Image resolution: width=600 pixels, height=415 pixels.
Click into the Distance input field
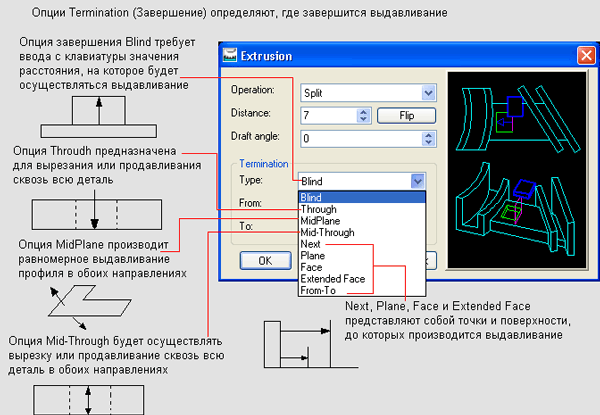(325, 115)
